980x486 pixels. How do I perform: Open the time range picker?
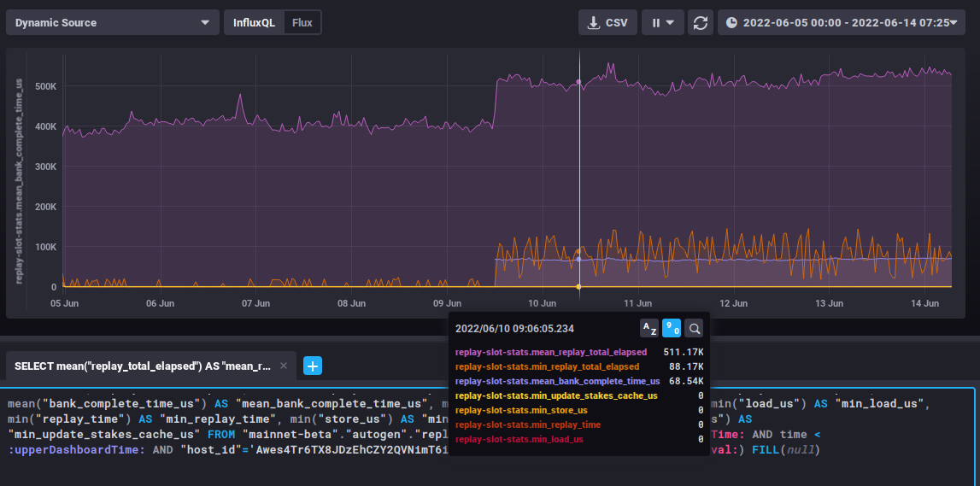click(842, 22)
